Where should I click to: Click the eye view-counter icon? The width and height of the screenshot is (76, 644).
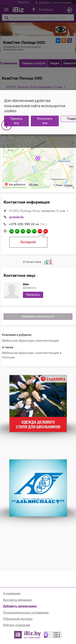tap(61, 30)
